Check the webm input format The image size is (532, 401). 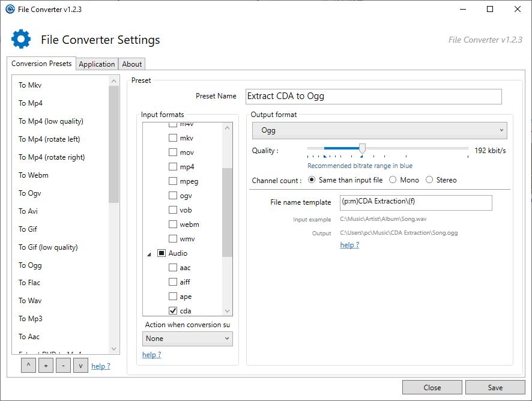173,225
